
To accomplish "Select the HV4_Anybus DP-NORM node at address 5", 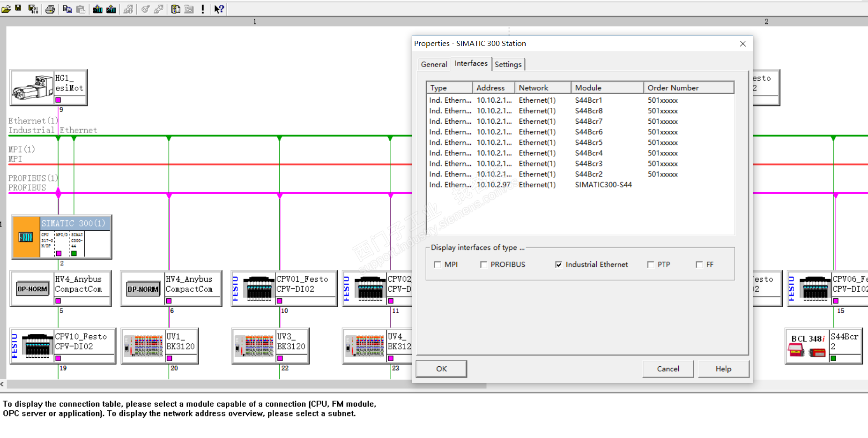I will coord(32,289).
